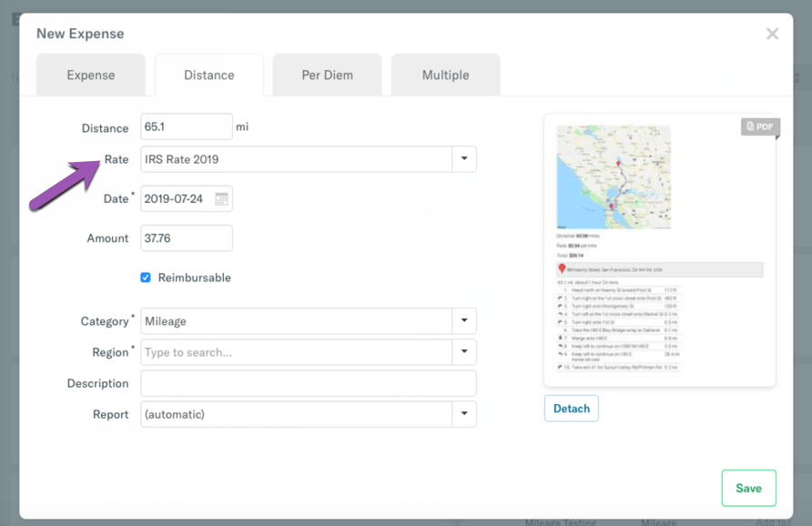This screenshot has height=526, width=812.
Task: Open the Rate dropdown showing IRS Rate 2019
Action: coord(463,158)
